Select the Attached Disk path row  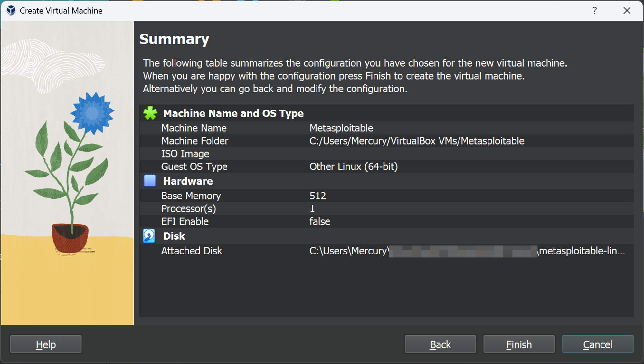click(467, 251)
